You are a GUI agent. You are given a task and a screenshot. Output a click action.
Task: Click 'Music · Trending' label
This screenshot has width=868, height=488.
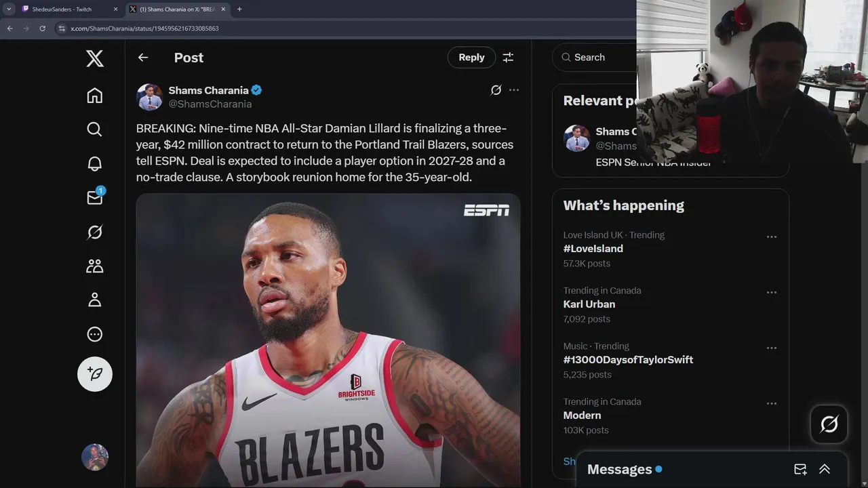[x=596, y=346]
